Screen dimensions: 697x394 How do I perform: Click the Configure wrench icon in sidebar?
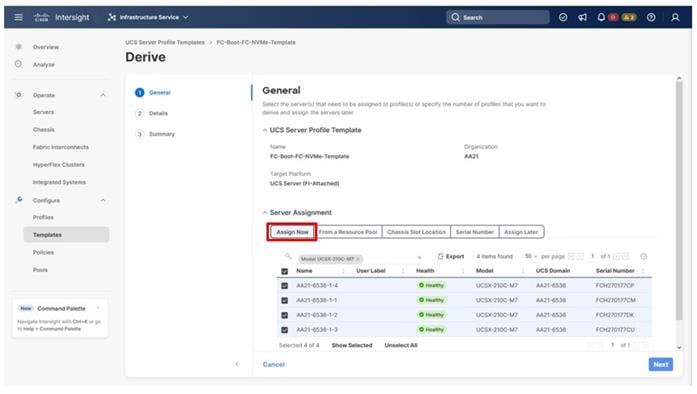click(x=19, y=200)
